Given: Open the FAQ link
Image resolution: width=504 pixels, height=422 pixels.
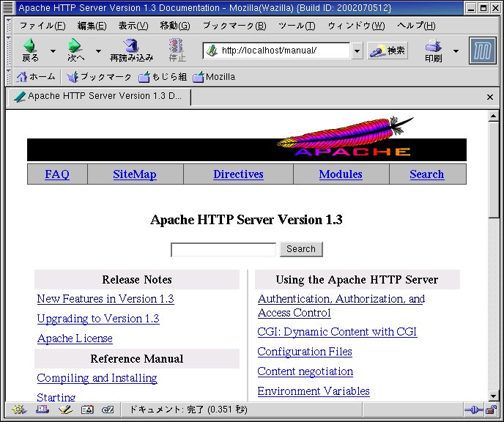Looking at the screenshot, I should tap(57, 174).
